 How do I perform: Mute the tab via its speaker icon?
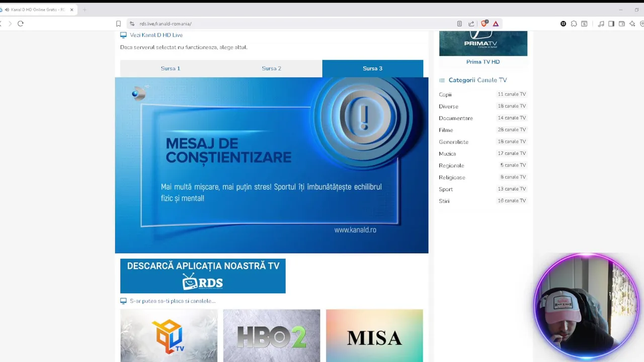tap(7, 10)
